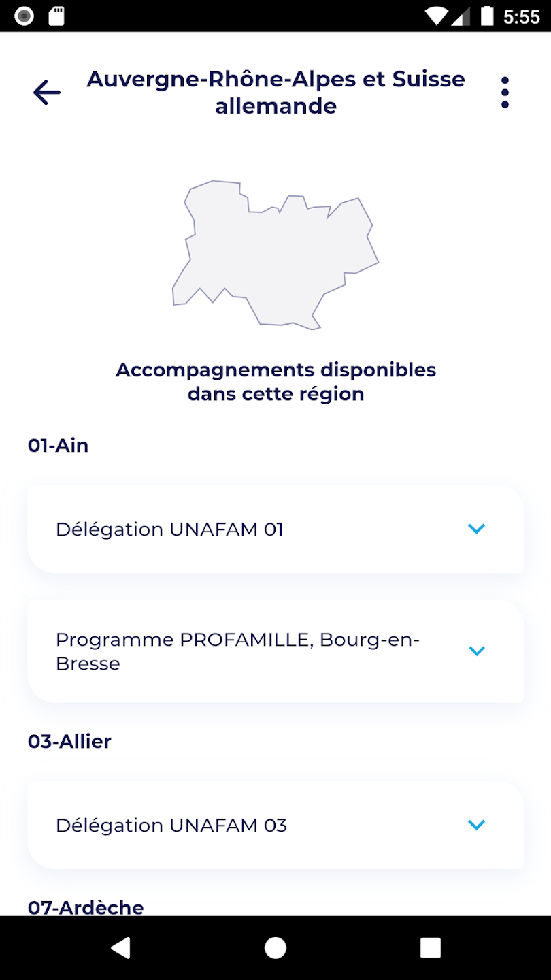
Task: Expand the Délégation UNAFAM 03 chevron
Action: (x=476, y=825)
